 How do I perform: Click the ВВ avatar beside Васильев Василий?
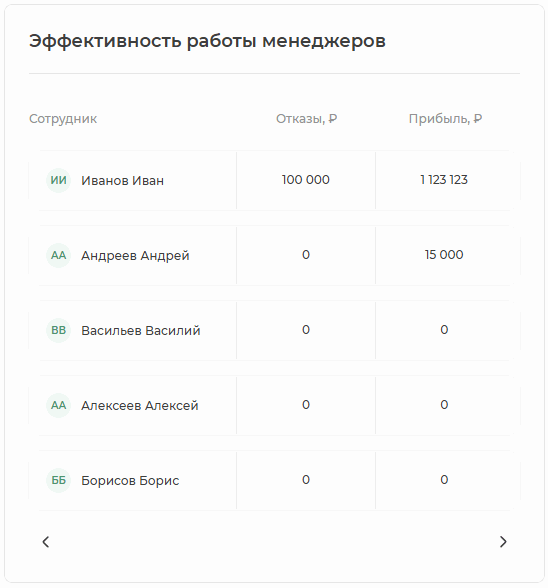tap(58, 330)
